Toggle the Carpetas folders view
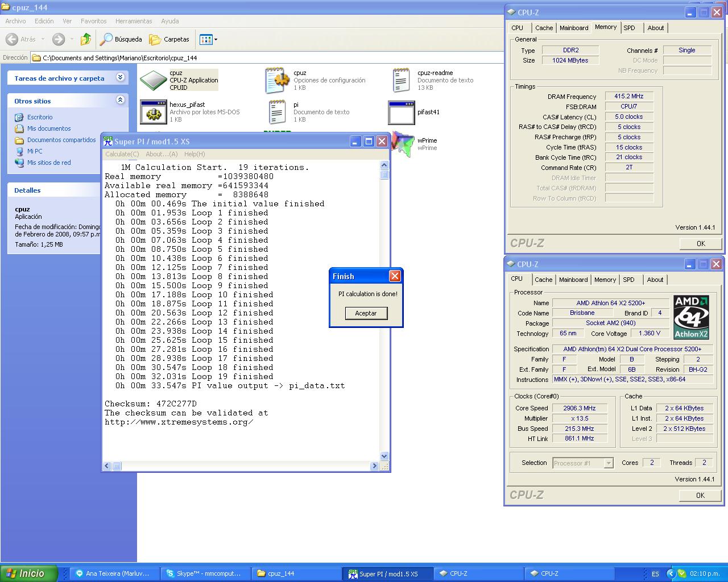 [x=169, y=39]
